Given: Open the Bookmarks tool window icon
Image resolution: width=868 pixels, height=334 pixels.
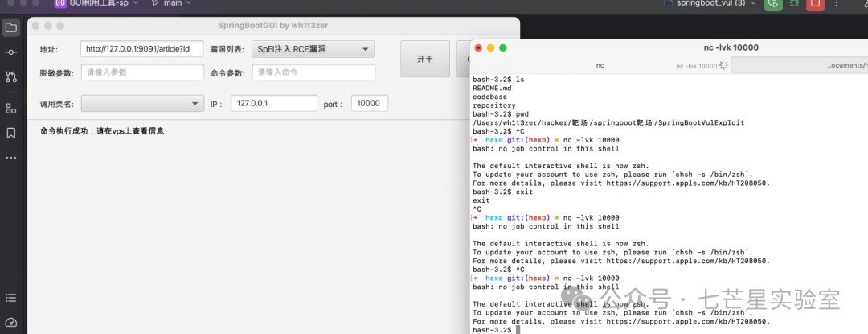Looking at the screenshot, I should coord(11,133).
